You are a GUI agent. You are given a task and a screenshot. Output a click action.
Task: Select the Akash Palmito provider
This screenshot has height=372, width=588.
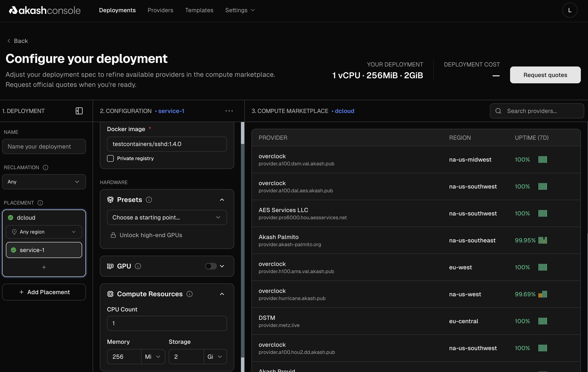[416, 240]
